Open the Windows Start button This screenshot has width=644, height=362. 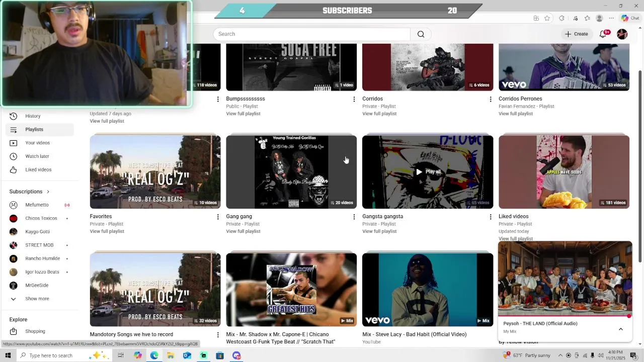click(x=8, y=355)
